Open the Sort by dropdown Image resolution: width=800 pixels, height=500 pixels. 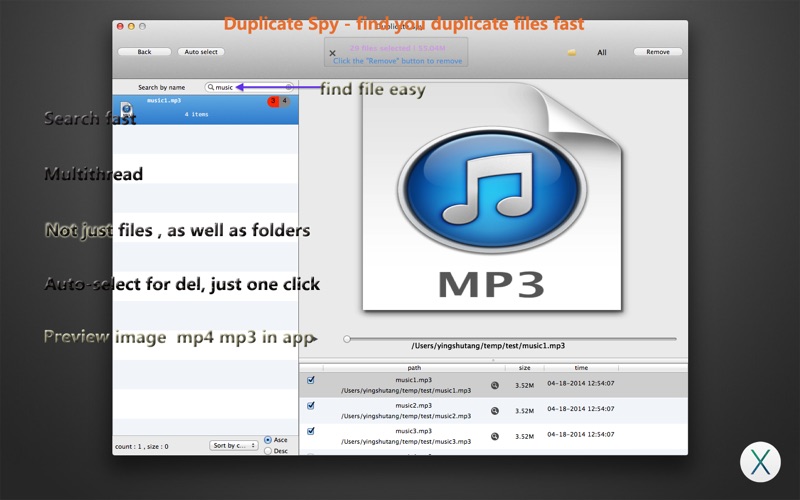click(234, 445)
